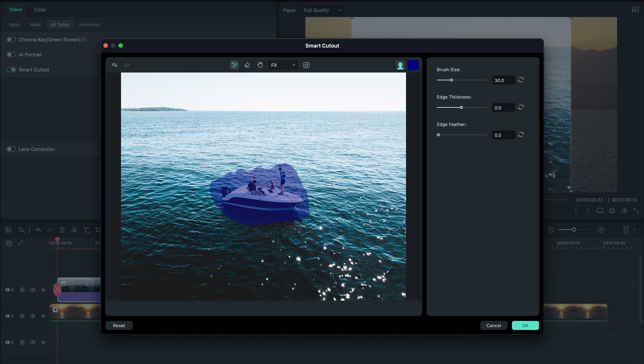Reset the Brush Size value
Viewport: 644px width, 364px height.
pyautogui.click(x=521, y=80)
